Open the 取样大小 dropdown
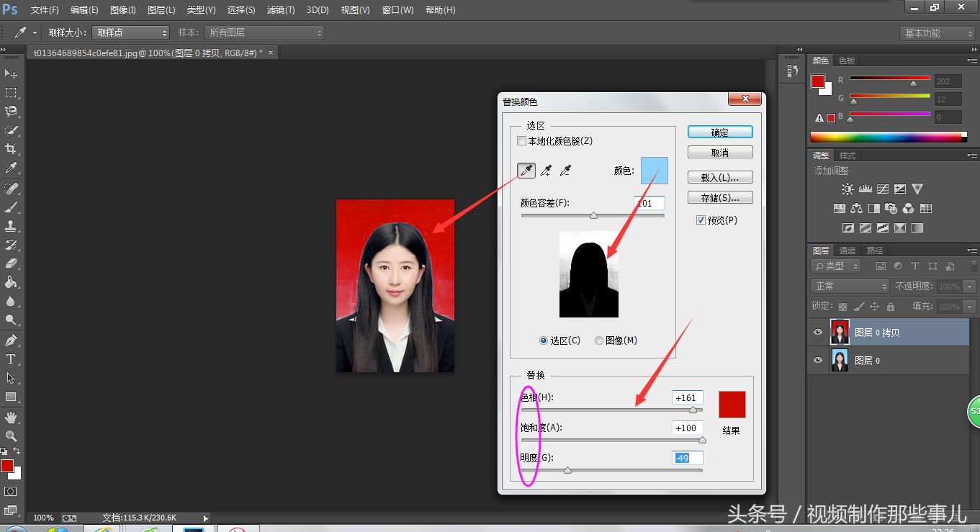The height and width of the screenshot is (532, 980). pyautogui.click(x=130, y=32)
